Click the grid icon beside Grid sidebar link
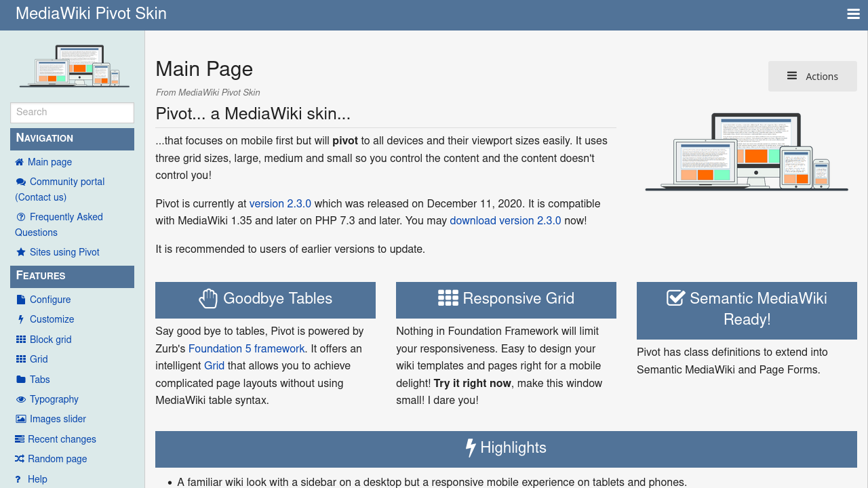Screen dimensions: 868x488 (x=21, y=359)
